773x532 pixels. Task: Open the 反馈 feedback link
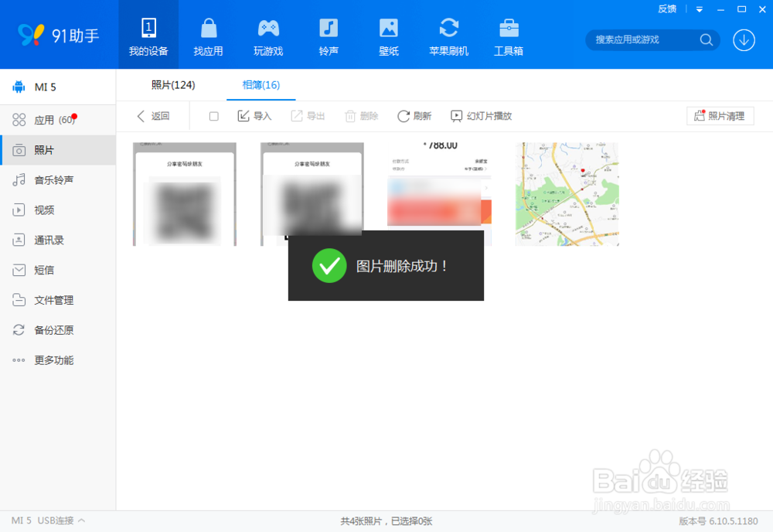tap(667, 9)
